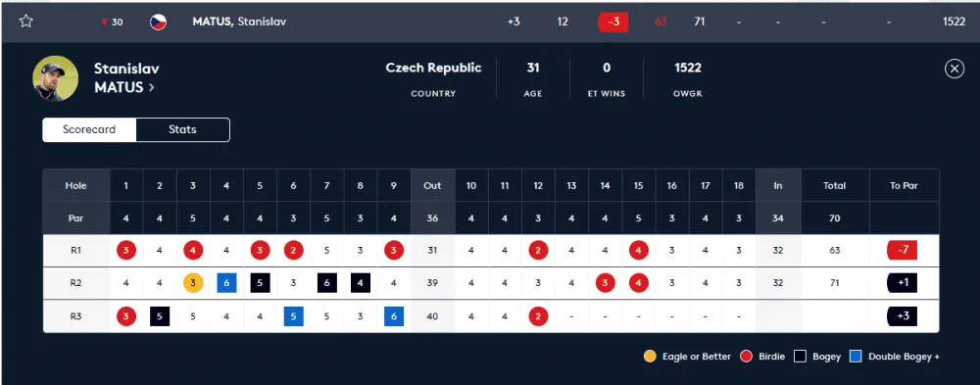Open Stanislav Matus profile photo
The width and height of the screenshot is (980, 385).
point(56,78)
